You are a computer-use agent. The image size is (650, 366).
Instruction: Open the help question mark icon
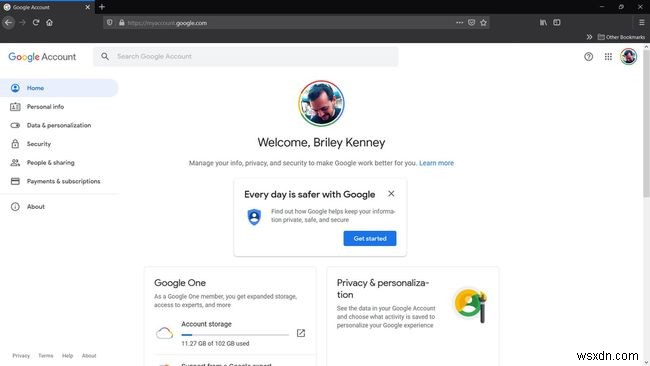pyautogui.click(x=588, y=57)
